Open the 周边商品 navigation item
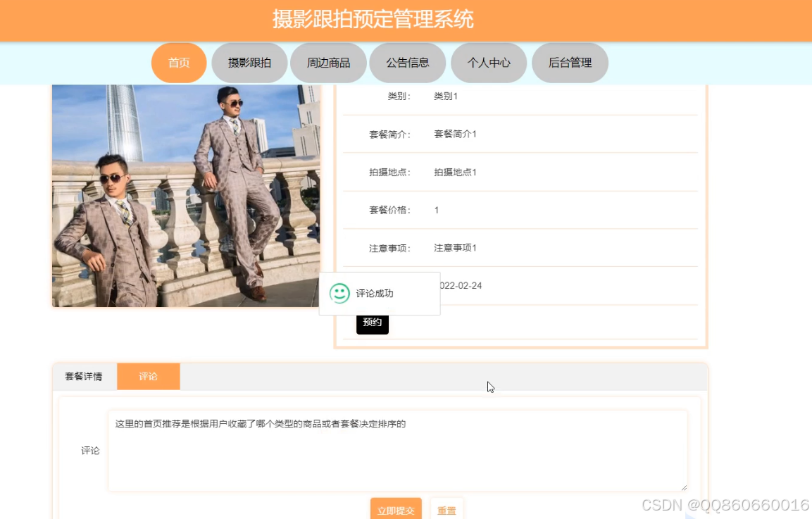812x519 pixels. coord(328,62)
